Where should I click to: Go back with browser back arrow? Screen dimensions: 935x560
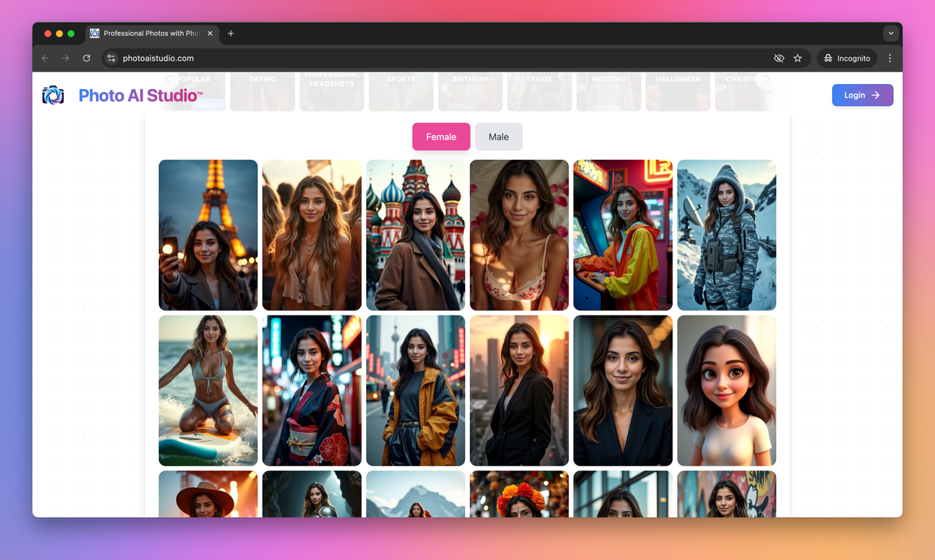coord(45,58)
